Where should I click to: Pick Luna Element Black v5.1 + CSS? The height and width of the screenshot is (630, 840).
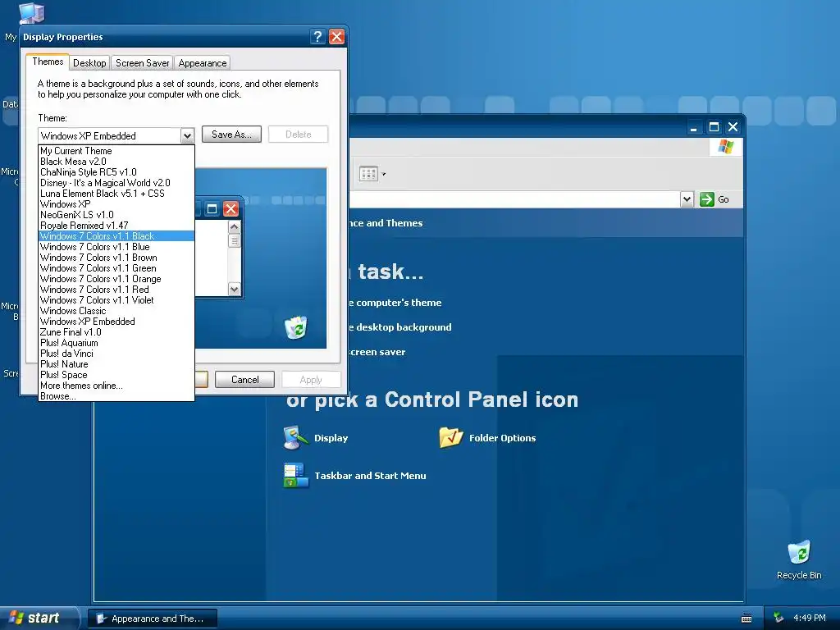click(116, 194)
